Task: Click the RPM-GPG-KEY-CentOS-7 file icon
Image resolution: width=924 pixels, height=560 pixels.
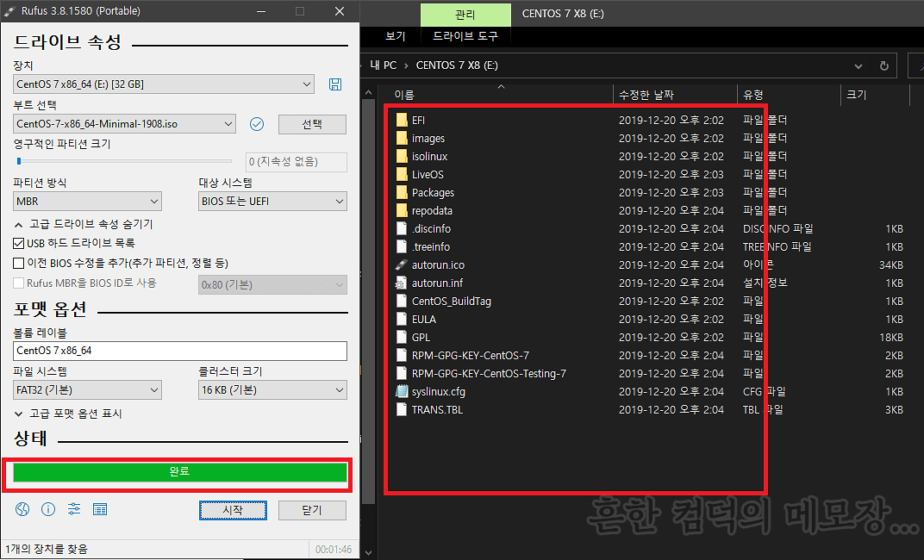Action: point(402,355)
